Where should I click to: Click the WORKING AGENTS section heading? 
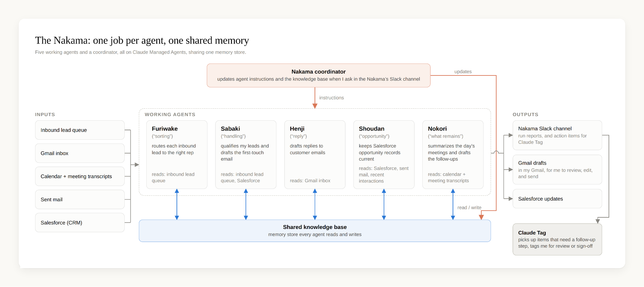[x=170, y=114]
